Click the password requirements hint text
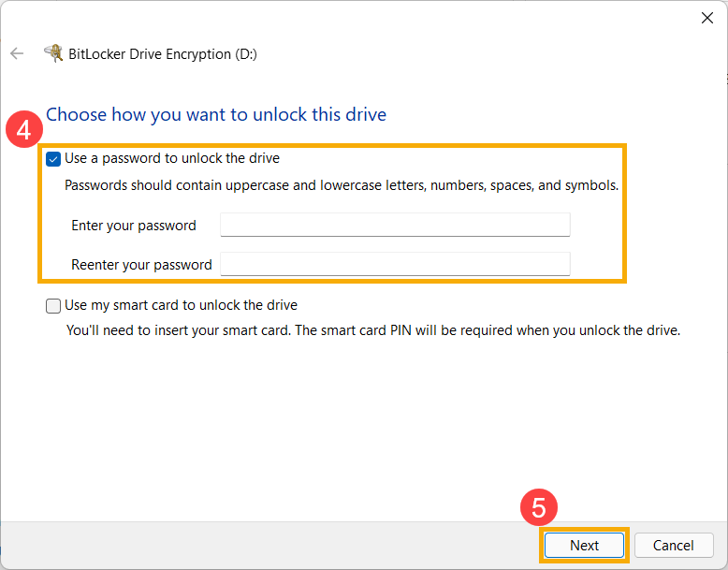 coord(342,185)
